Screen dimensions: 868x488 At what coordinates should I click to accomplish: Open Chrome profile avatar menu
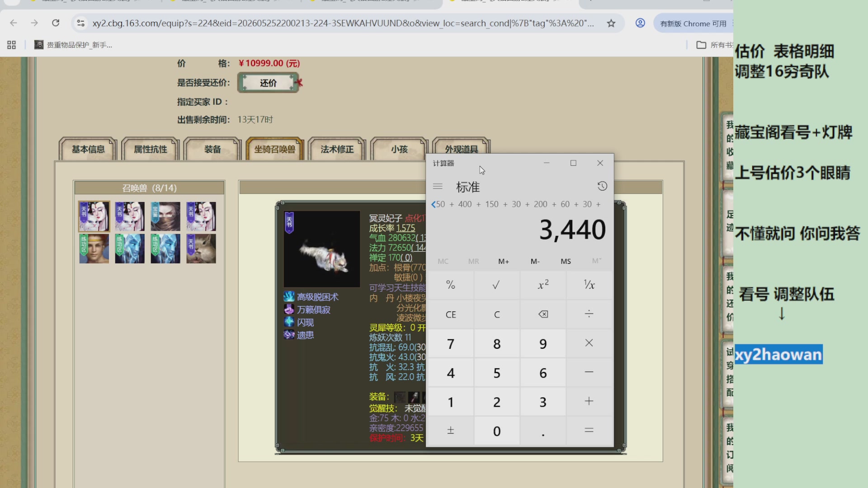(640, 23)
